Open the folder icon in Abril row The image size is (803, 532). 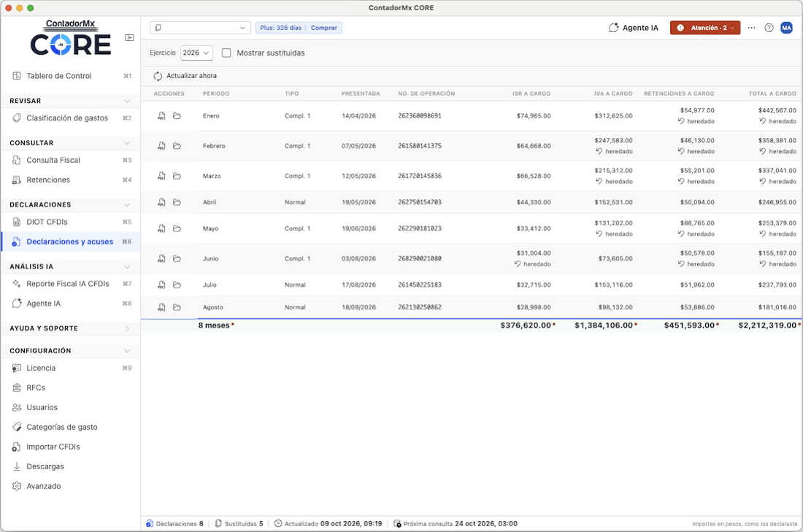point(177,202)
